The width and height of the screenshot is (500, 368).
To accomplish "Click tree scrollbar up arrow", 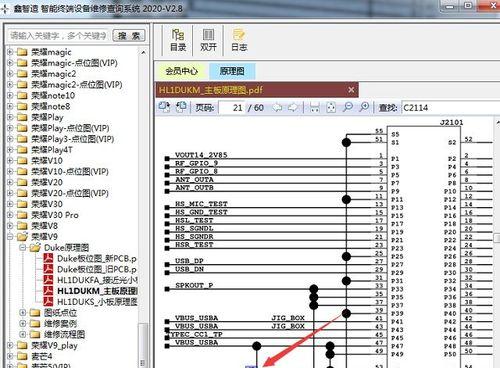I will (143, 53).
